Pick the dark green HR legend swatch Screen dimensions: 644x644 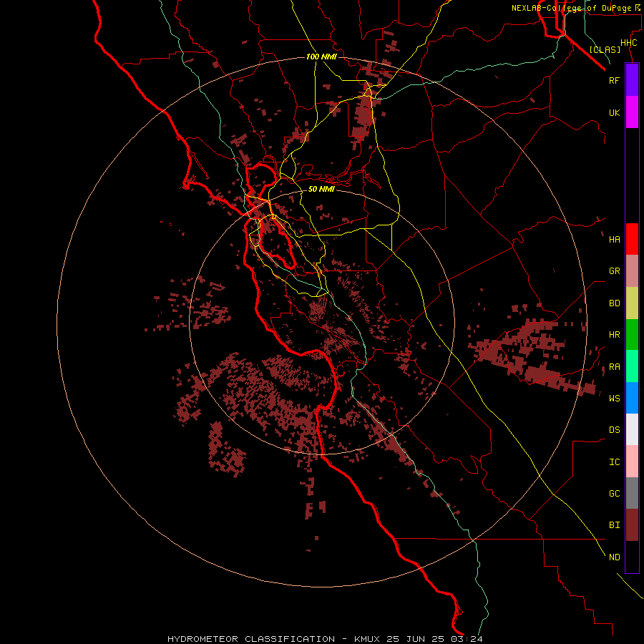[632, 335]
